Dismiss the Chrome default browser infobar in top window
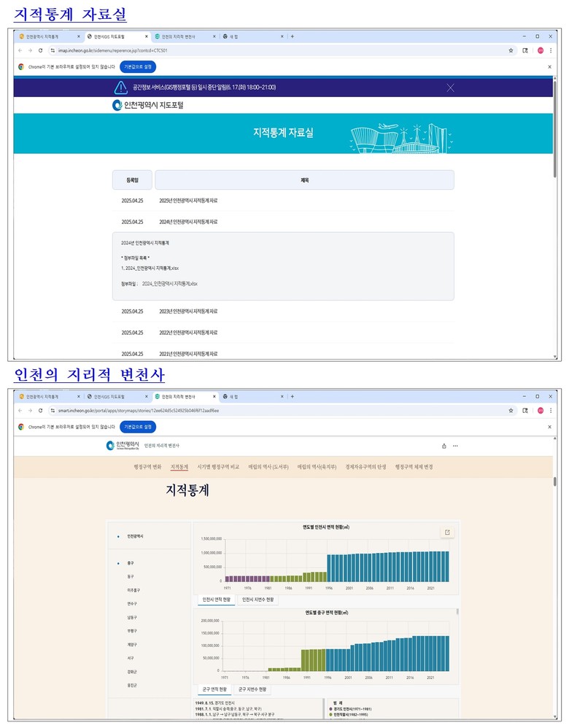The width and height of the screenshot is (569, 728). (x=550, y=66)
